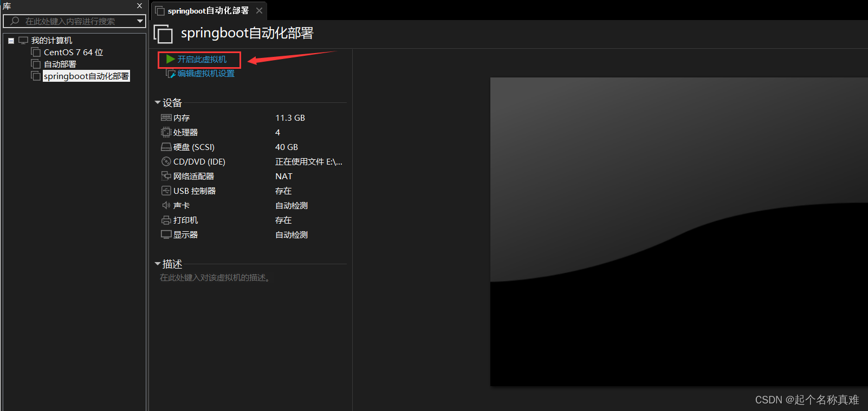Viewport: 868px width, 411px height.
Task: Click the printer (打印机) icon
Action: [x=166, y=220]
